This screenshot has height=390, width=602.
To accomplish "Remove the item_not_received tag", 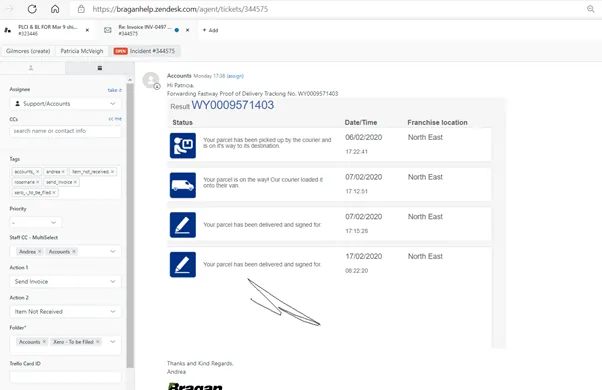I will point(112,172).
